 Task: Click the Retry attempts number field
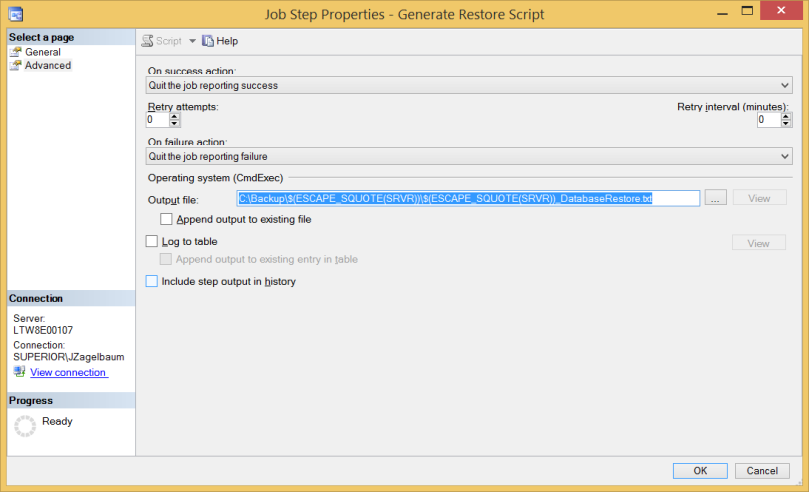[157, 120]
